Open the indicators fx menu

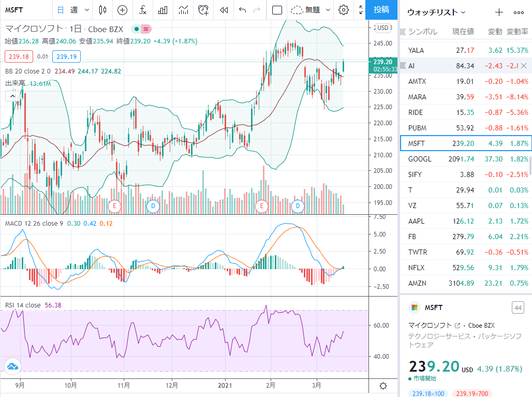click(x=143, y=10)
